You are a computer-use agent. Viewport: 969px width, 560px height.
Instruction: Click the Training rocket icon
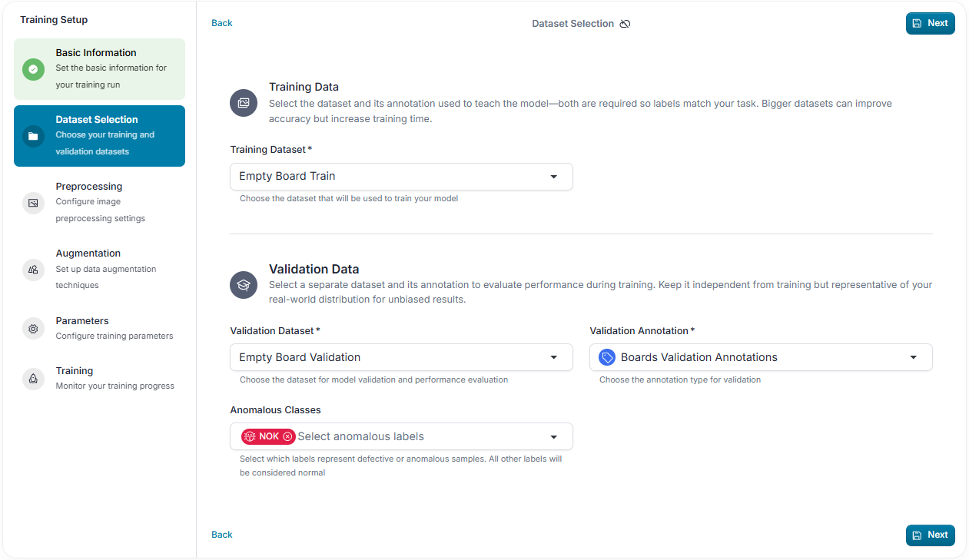coord(33,379)
